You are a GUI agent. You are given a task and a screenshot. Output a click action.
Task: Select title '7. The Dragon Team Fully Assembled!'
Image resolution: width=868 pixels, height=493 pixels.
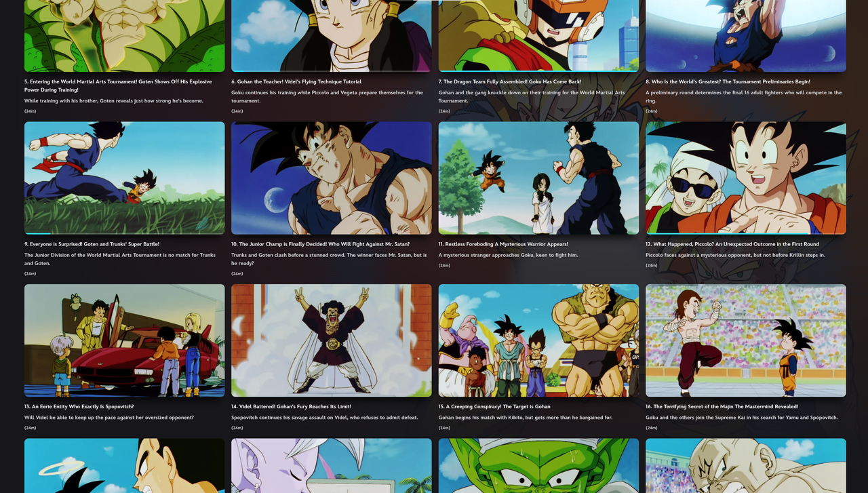(x=510, y=81)
